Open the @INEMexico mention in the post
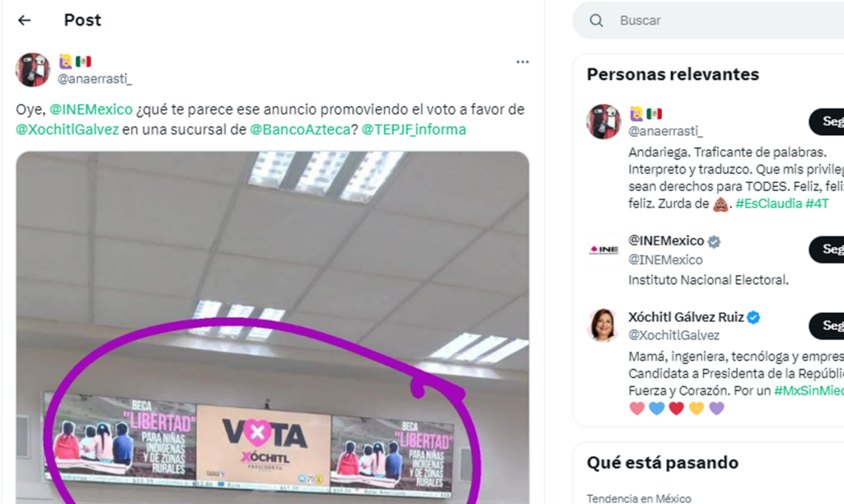This screenshot has height=504, width=844. pyautogui.click(x=91, y=110)
